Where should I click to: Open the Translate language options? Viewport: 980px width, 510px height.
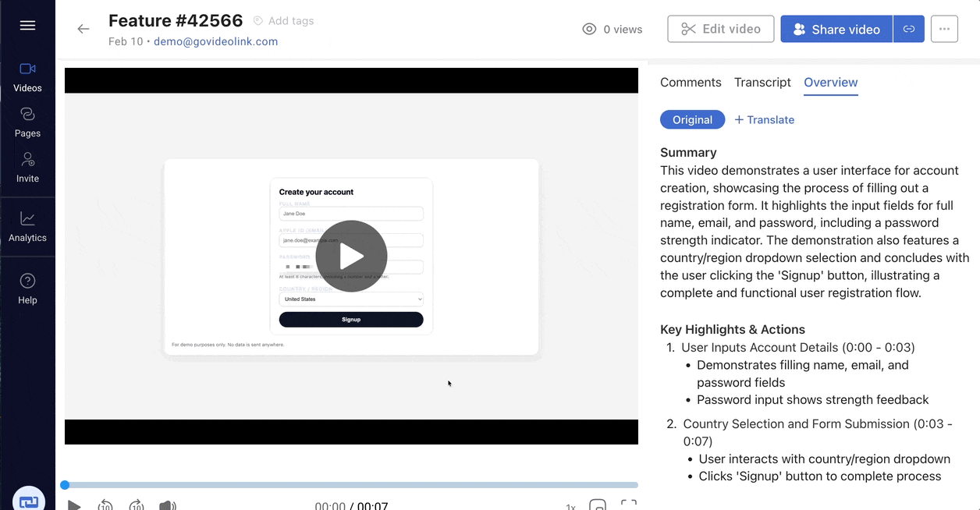[764, 119]
